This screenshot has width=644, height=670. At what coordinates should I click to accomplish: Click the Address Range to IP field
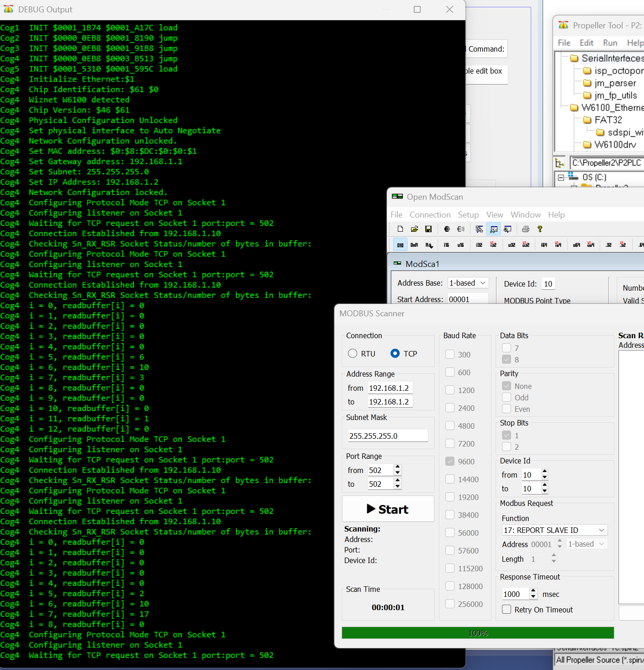390,402
